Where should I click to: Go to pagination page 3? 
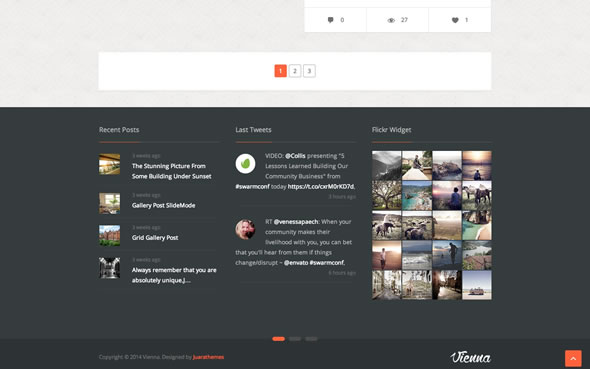pos(309,71)
